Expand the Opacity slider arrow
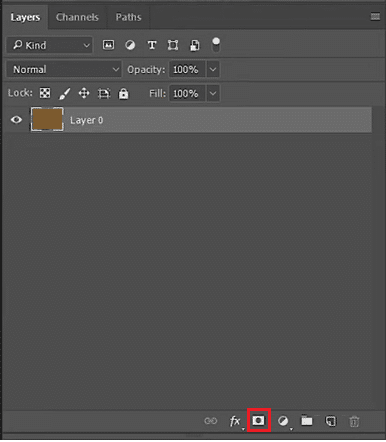The width and height of the screenshot is (386, 442). 213,69
